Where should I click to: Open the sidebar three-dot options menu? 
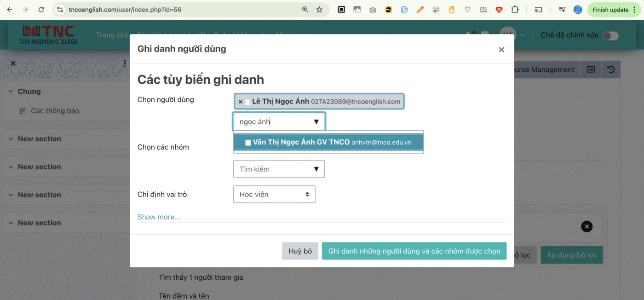[125, 63]
